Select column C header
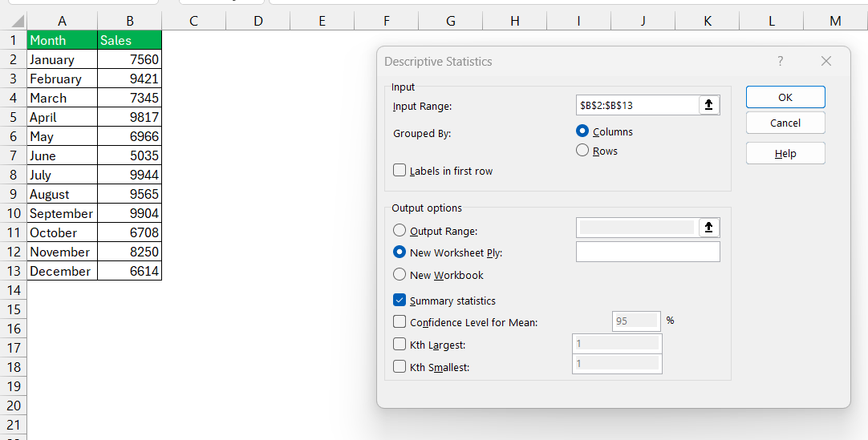Image resolution: width=868 pixels, height=440 pixels. [194, 21]
